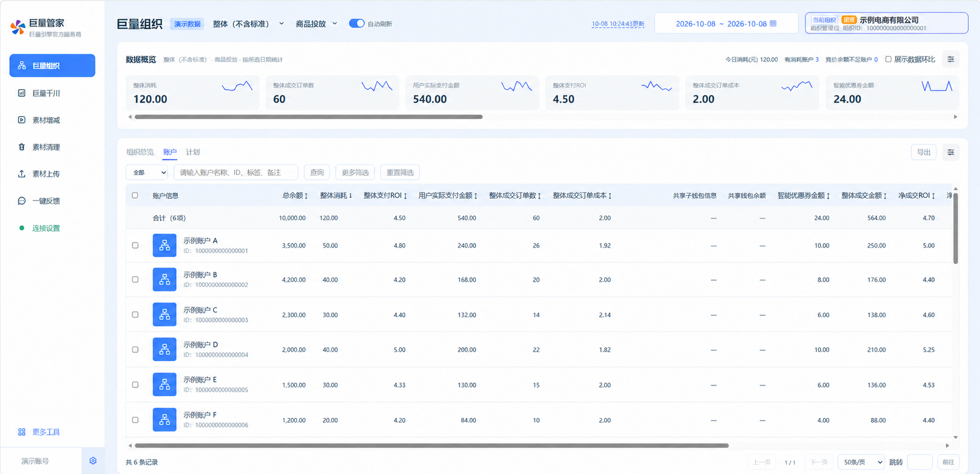This screenshot has width=980, height=474.
Task: Select checkbox for 示例账户 B row
Action: (135, 279)
